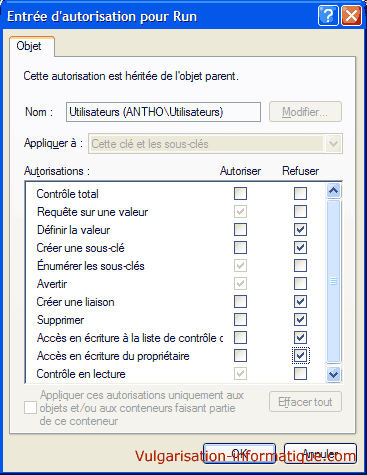Viewport: 367px width, 475px height.
Task: Click the Modifier... button
Action: (x=305, y=112)
